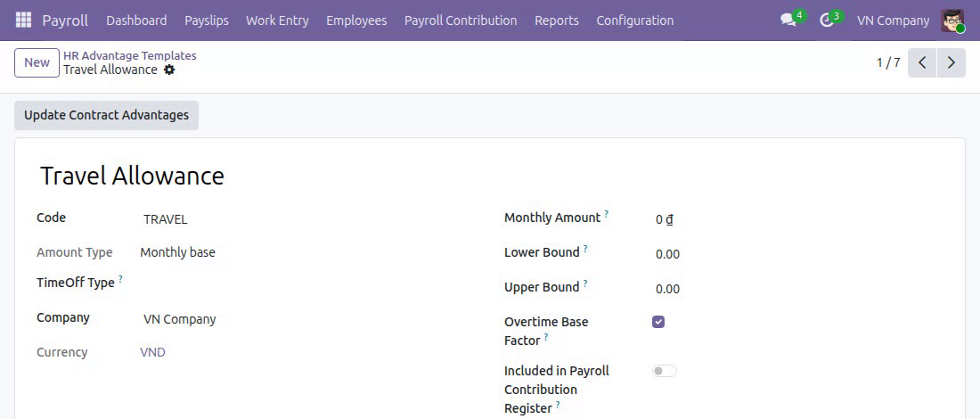Viewport: 980px width, 419px height.
Task: Open the Payslips menu
Action: point(207,21)
